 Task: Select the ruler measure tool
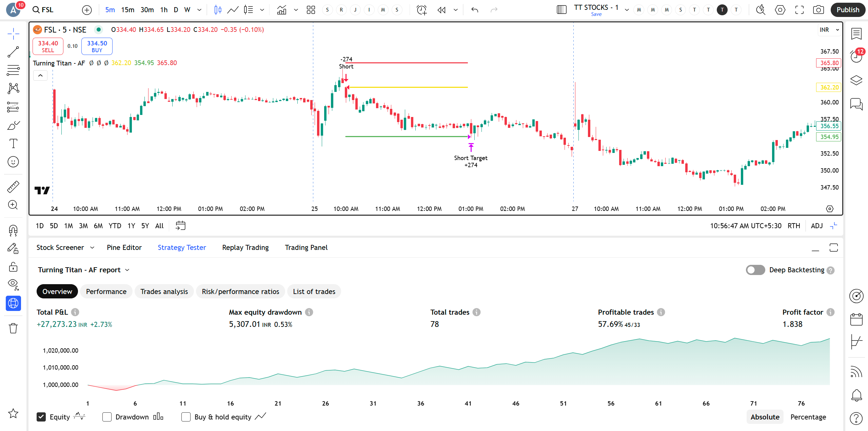click(13, 187)
